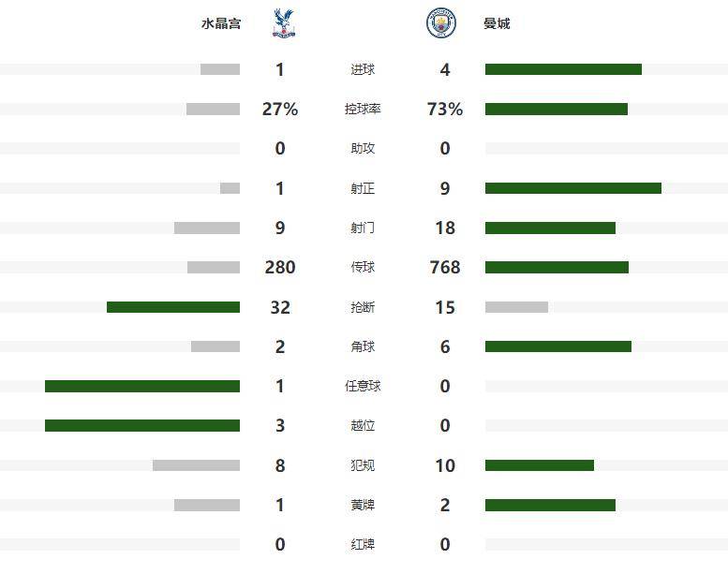This screenshot has width=728, height=574.
Task: Click the 越位 offside label
Action: [x=363, y=425]
